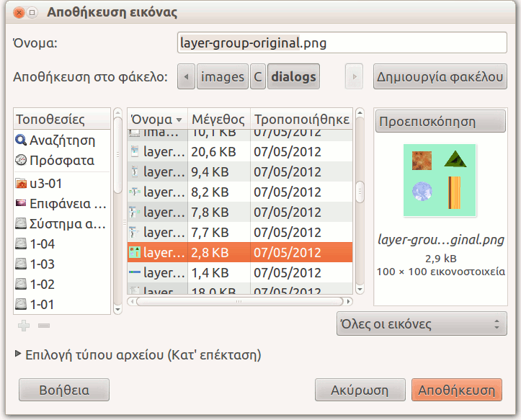Click the Recent files clock icon
521x420 pixels.
pyautogui.click(x=21, y=160)
